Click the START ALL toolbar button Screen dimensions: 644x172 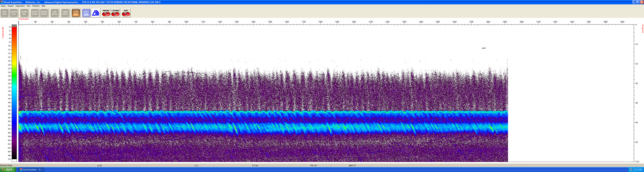click(24, 13)
